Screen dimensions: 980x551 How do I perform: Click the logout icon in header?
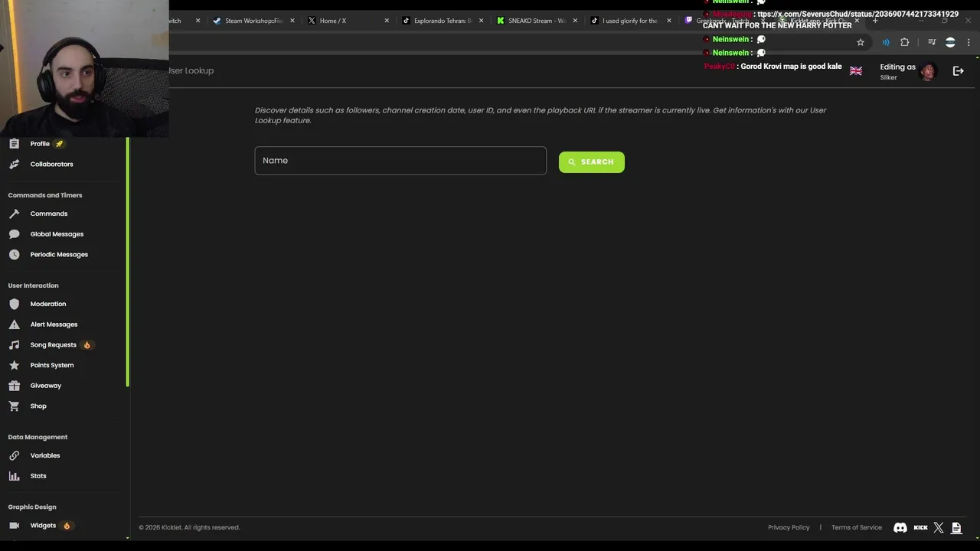pos(958,70)
